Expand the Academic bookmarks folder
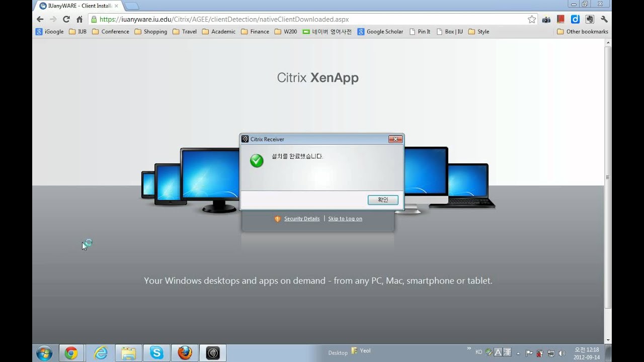This screenshot has width=644, height=362. tap(218, 32)
